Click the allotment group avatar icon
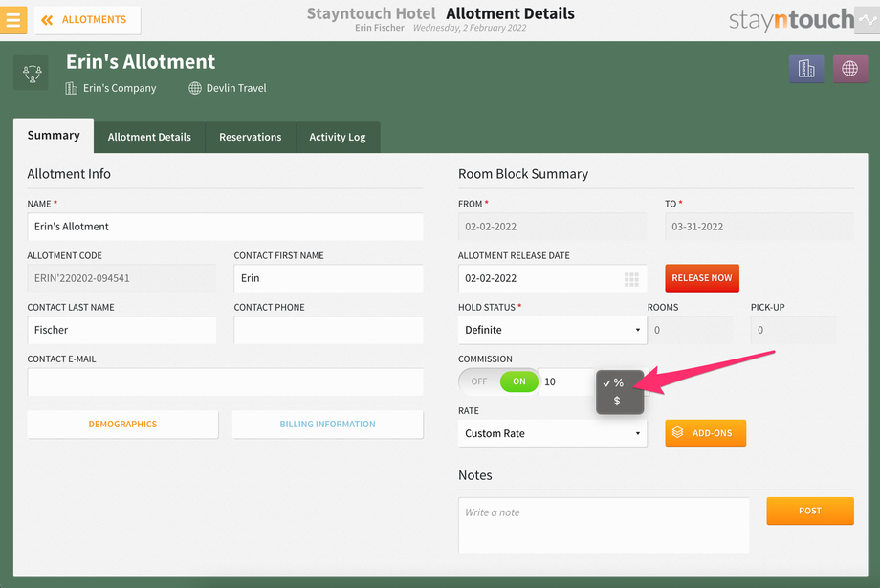Screen dimensions: 880x588 tap(32, 73)
